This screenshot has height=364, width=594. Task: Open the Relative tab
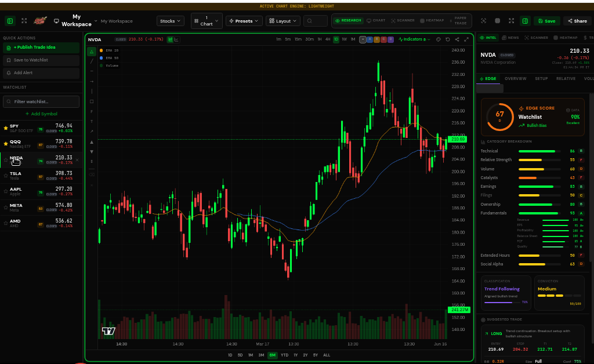[566, 79]
